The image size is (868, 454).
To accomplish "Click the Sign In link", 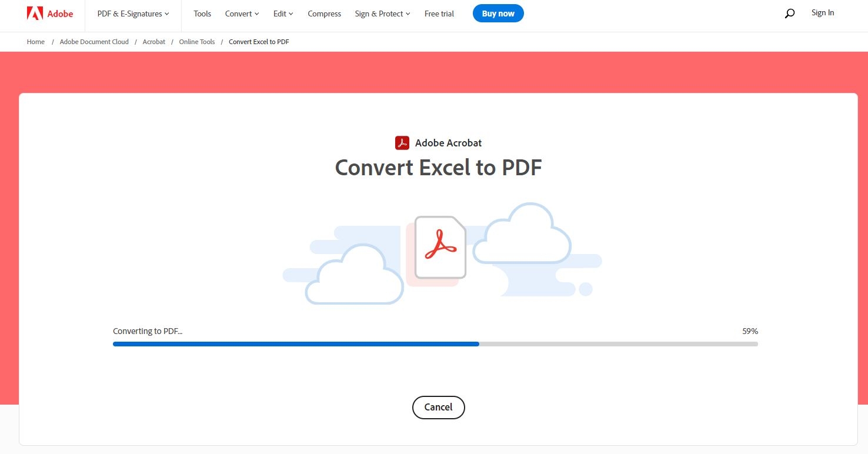I will pyautogui.click(x=823, y=13).
